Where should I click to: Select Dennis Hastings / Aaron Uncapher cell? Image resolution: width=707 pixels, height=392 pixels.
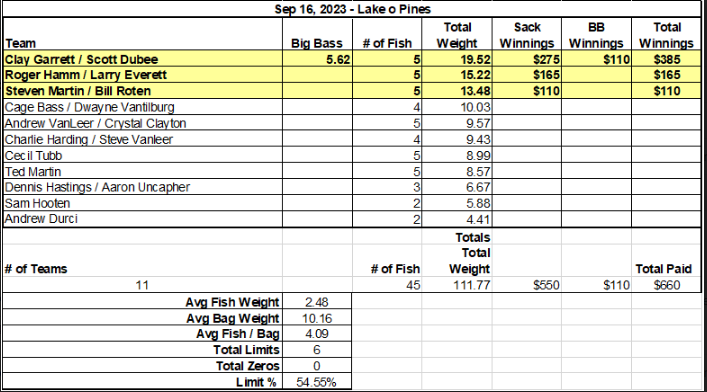pyautogui.click(x=142, y=187)
